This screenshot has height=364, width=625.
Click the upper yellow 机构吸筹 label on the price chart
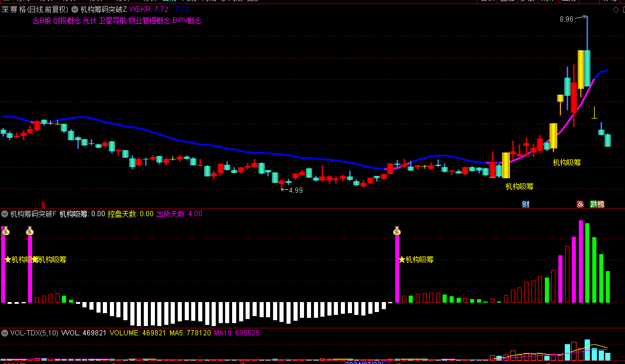coord(567,162)
